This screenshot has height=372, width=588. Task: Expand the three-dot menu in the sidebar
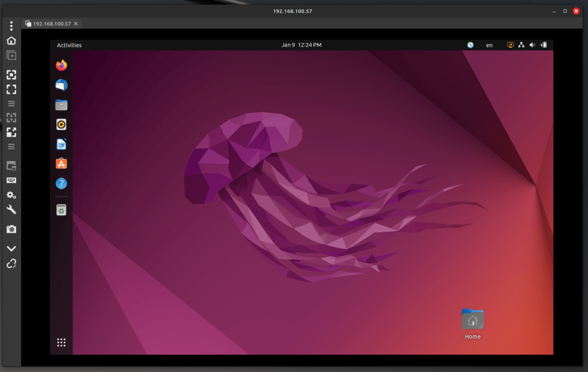point(11,26)
